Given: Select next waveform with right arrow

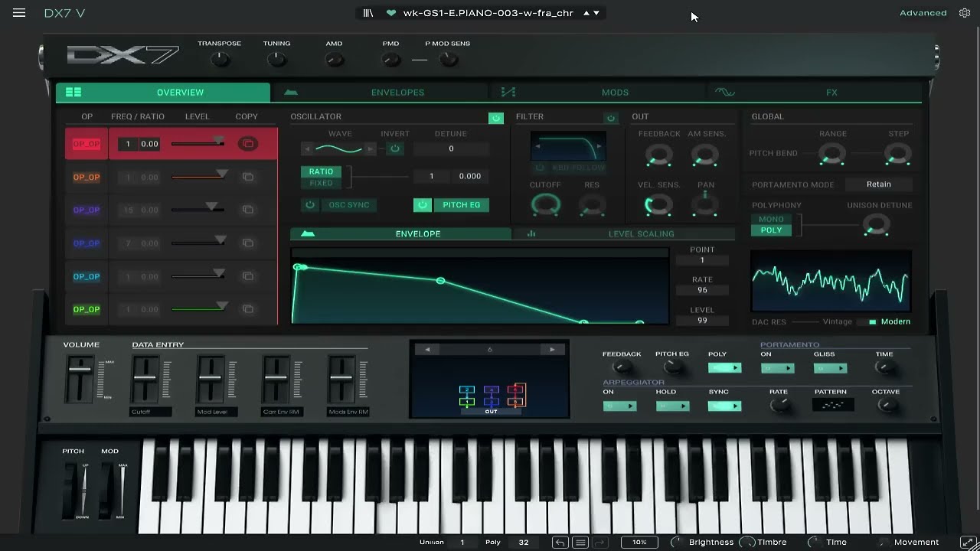Looking at the screenshot, I should (x=371, y=149).
